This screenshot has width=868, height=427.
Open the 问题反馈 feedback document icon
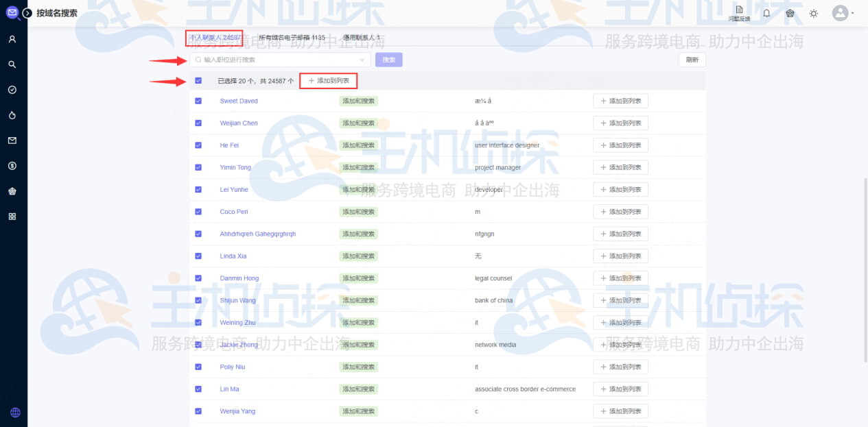coord(739,12)
